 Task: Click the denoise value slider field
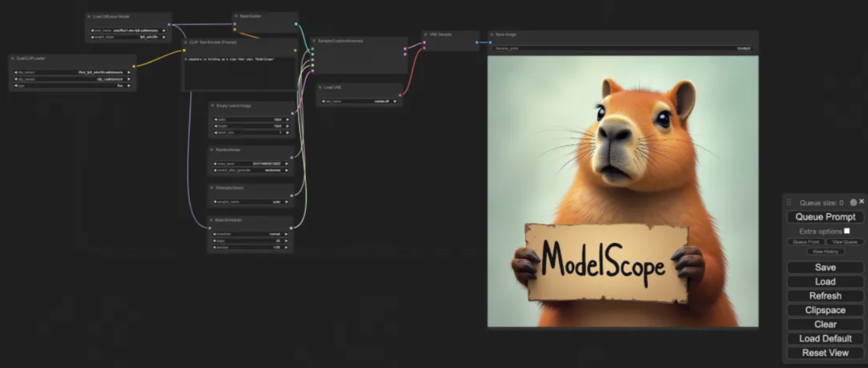250,247
